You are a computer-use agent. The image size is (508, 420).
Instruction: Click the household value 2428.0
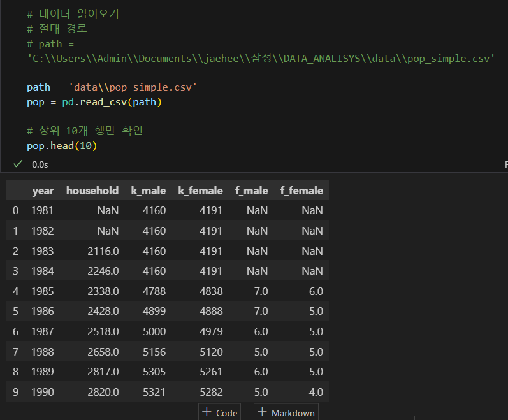coord(103,311)
